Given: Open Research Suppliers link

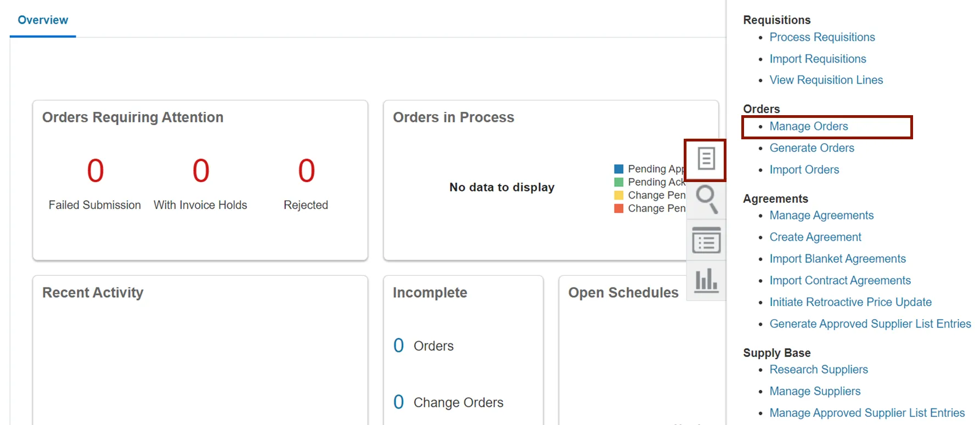Looking at the screenshot, I should (818, 370).
